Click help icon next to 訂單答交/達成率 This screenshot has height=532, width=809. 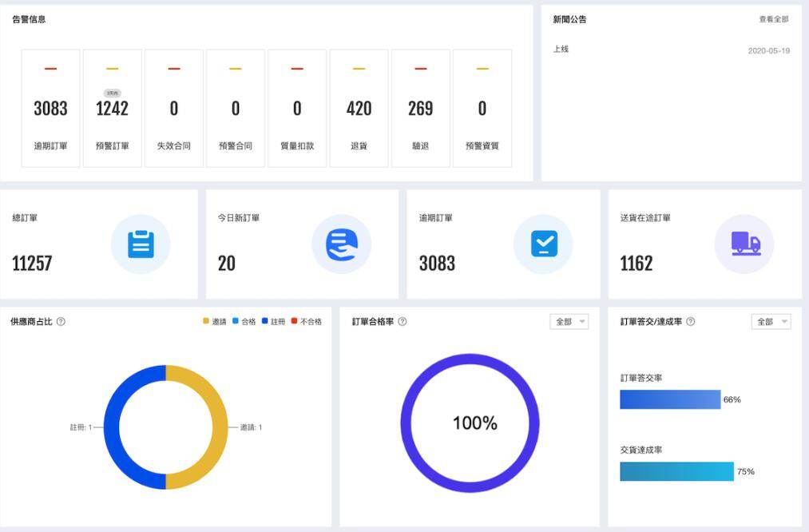(x=690, y=322)
